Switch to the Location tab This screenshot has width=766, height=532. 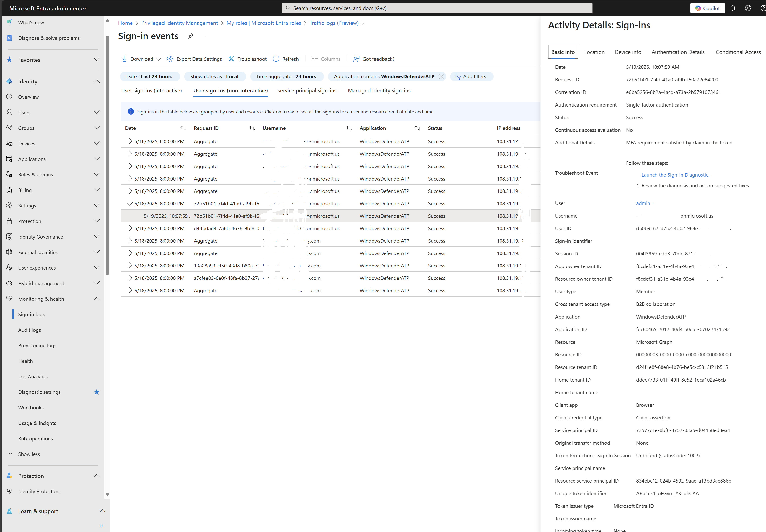[594, 52]
